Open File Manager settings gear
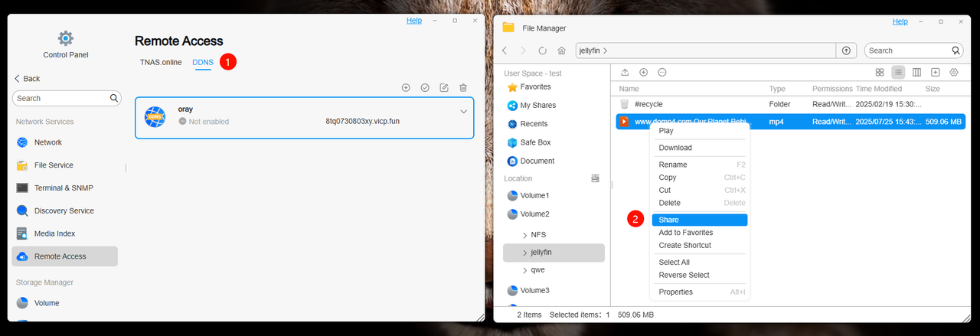This screenshot has width=980, height=336. click(x=954, y=72)
